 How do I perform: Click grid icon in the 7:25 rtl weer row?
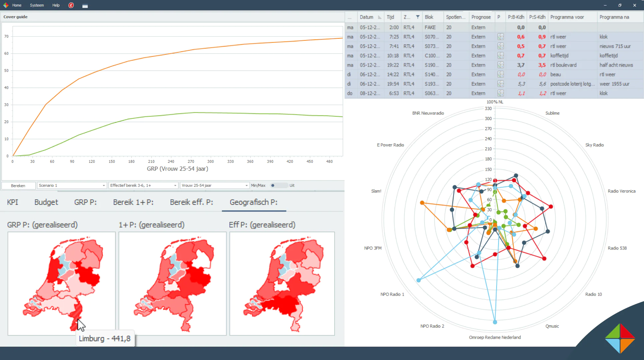500,37
